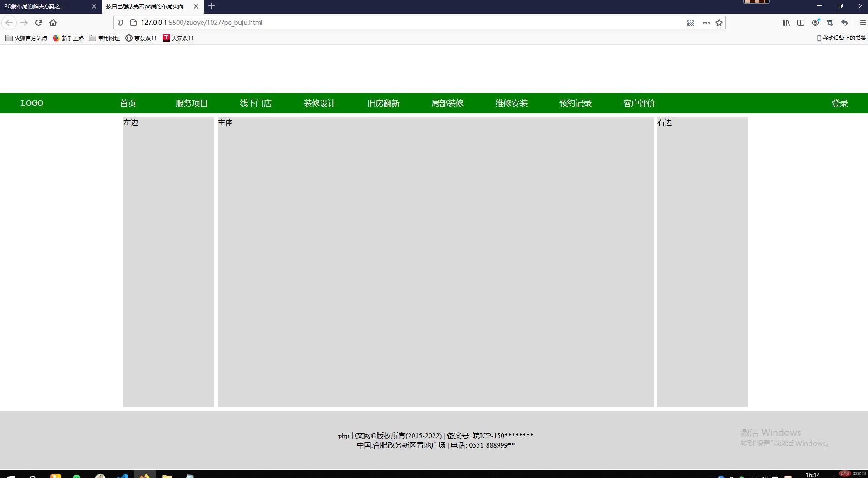The width and height of the screenshot is (868, 478).
Task: Open the 服务项目 navigation item
Action: (192, 103)
